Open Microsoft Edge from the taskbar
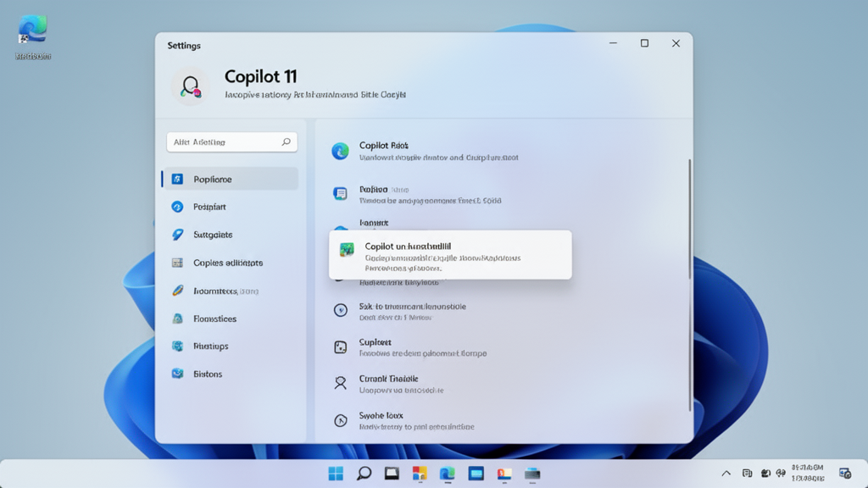The image size is (868, 488). pyautogui.click(x=448, y=474)
